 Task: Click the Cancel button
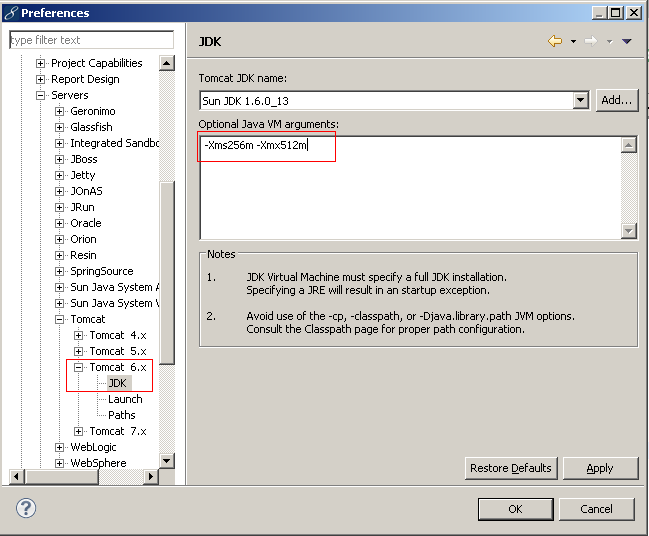coord(596,509)
